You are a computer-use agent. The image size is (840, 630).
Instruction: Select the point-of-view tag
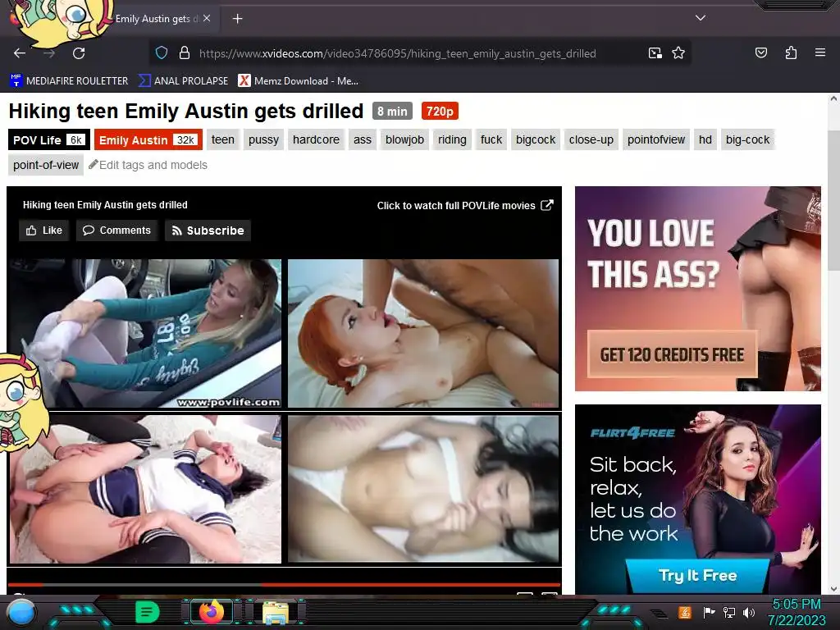coord(46,165)
